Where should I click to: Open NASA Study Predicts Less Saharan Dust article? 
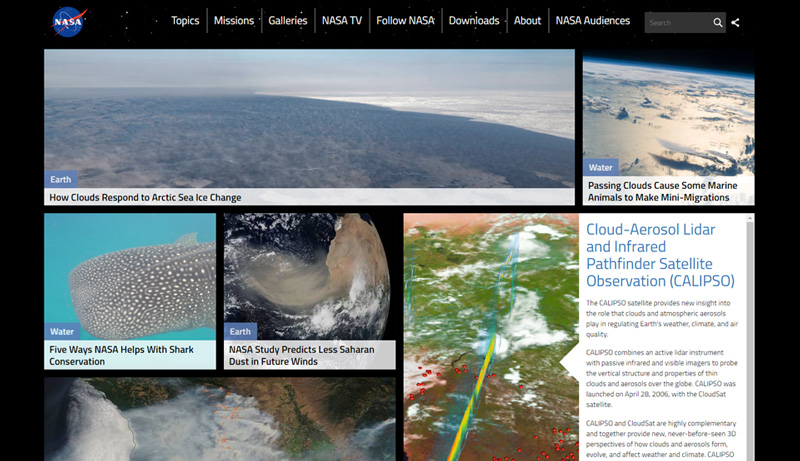tap(302, 355)
